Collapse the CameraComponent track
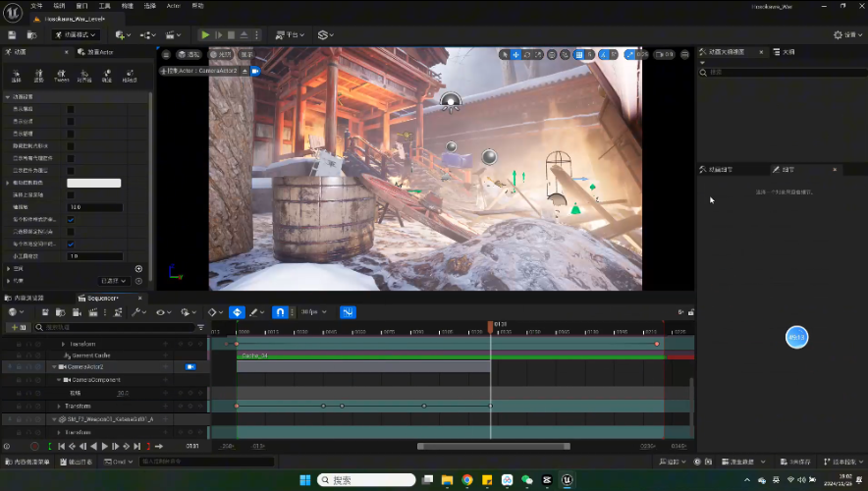Screen dimensions: 868x491 pos(59,380)
